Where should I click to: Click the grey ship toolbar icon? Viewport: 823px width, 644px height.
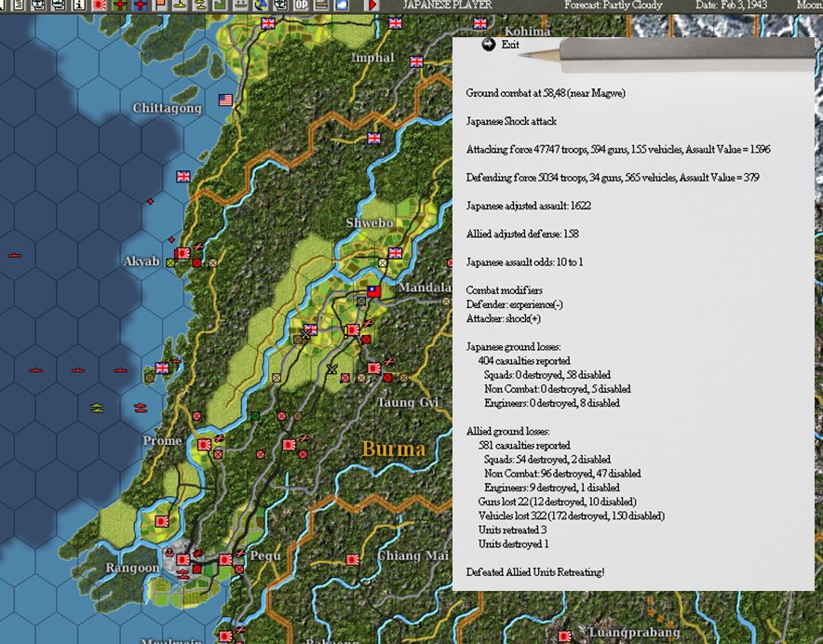click(240, 6)
